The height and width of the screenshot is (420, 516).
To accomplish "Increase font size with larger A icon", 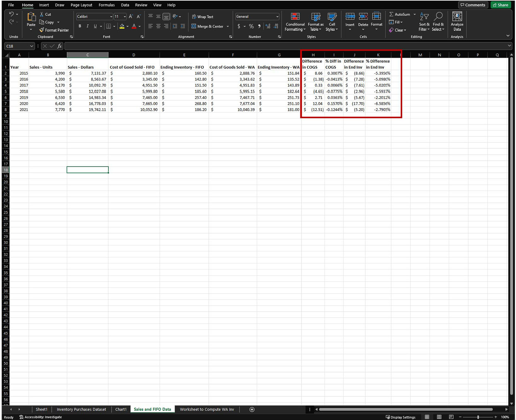I will point(131,16).
